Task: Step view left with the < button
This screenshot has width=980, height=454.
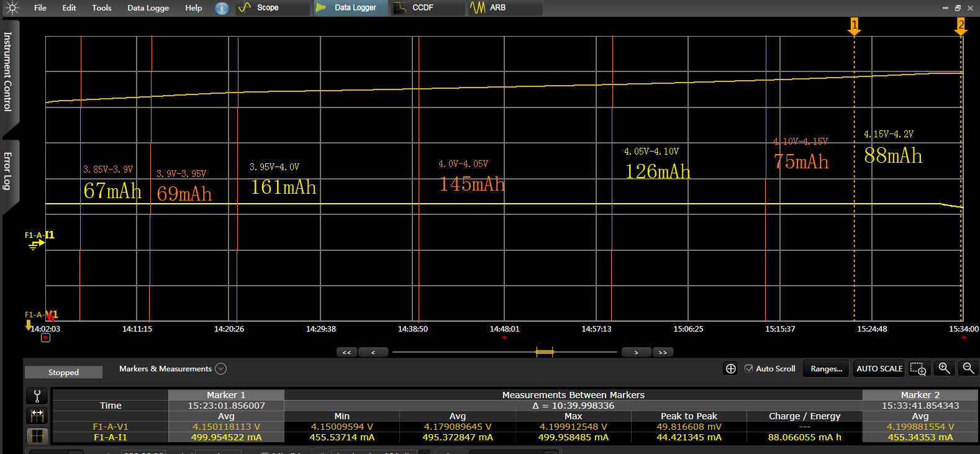Action: point(373,352)
